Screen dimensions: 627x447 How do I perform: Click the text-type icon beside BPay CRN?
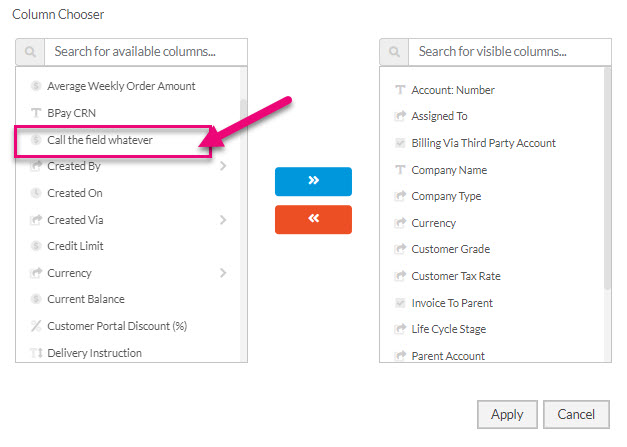point(36,113)
